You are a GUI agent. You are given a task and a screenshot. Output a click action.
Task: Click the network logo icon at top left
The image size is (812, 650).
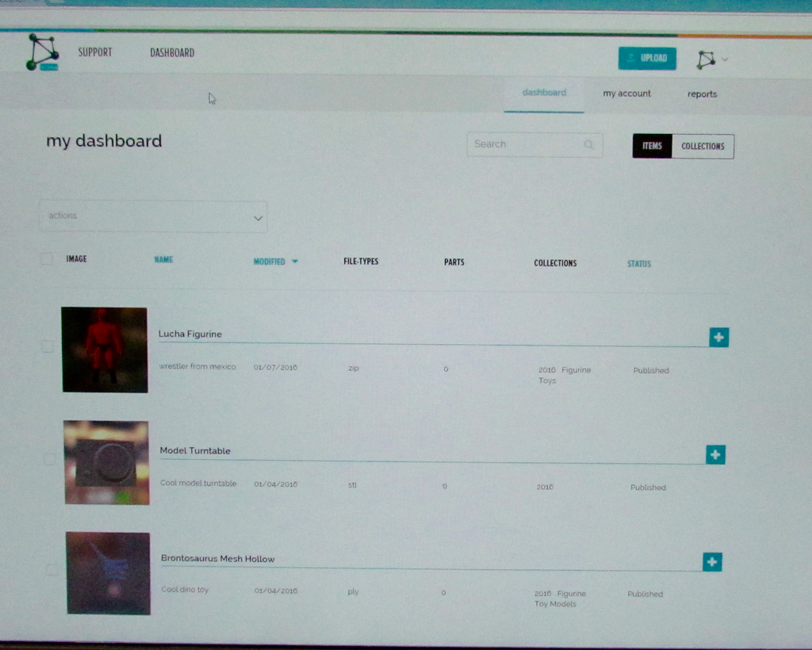[42, 52]
